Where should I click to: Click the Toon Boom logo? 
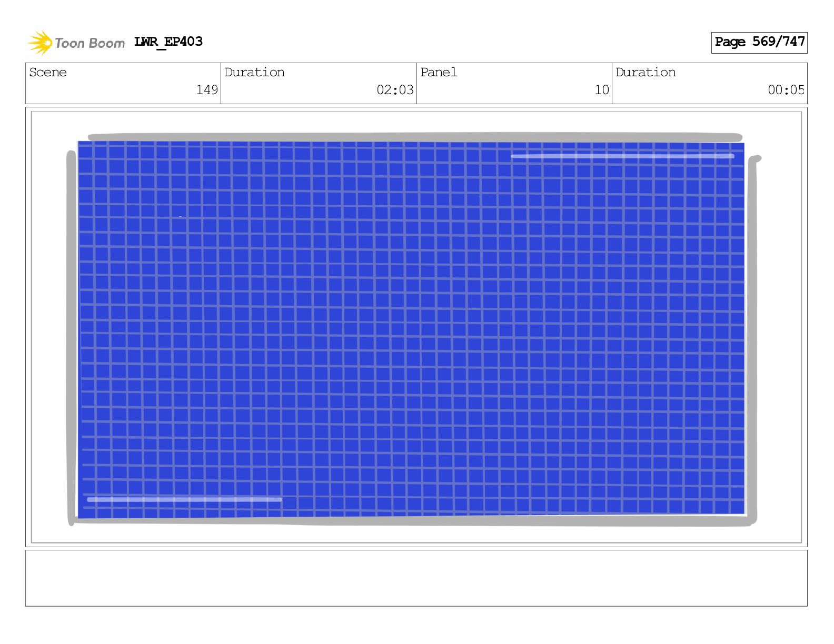tap(76, 43)
